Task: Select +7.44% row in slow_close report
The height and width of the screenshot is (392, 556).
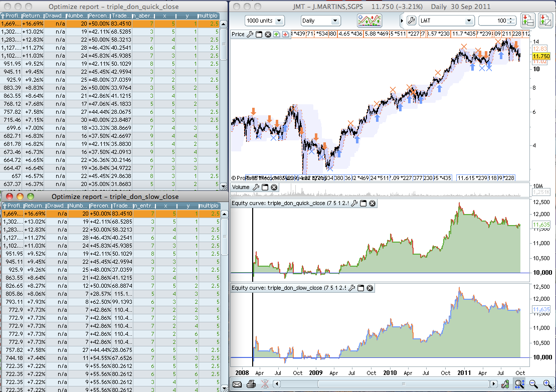Action: (111, 358)
